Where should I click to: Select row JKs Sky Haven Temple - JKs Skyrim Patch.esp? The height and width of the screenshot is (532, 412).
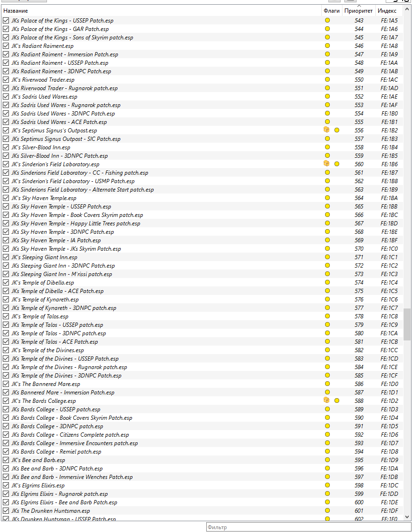[x=202, y=249]
